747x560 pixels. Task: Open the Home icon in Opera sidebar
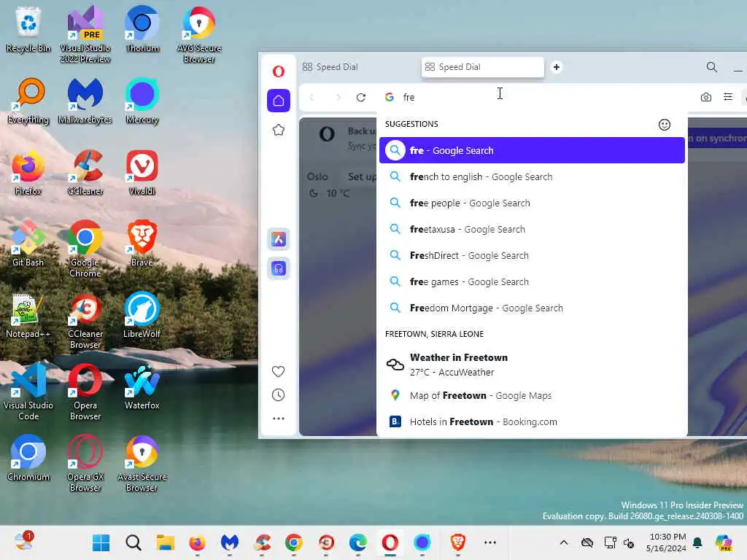click(x=279, y=101)
